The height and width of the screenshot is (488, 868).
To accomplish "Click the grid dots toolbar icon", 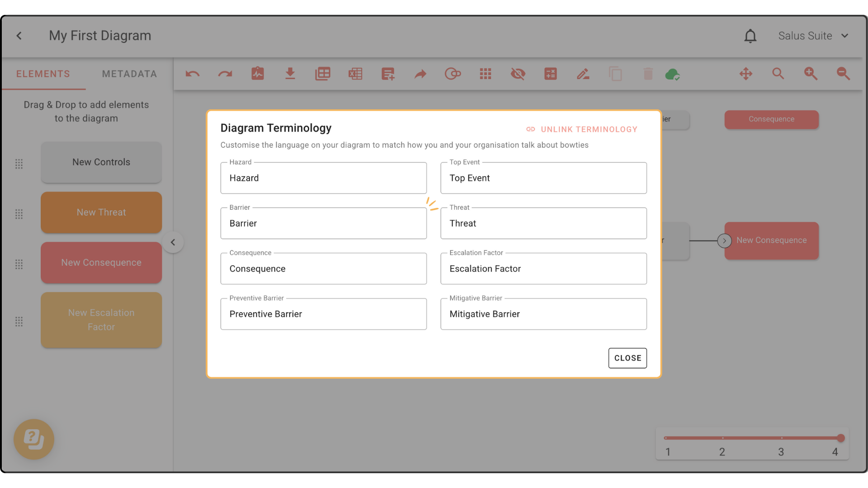I will pyautogui.click(x=486, y=74).
